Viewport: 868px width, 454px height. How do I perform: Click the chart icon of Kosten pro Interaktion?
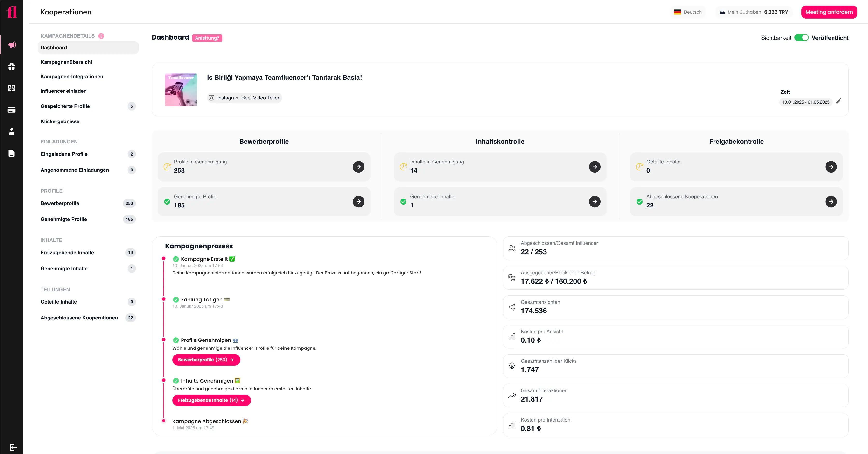(x=512, y=425)
